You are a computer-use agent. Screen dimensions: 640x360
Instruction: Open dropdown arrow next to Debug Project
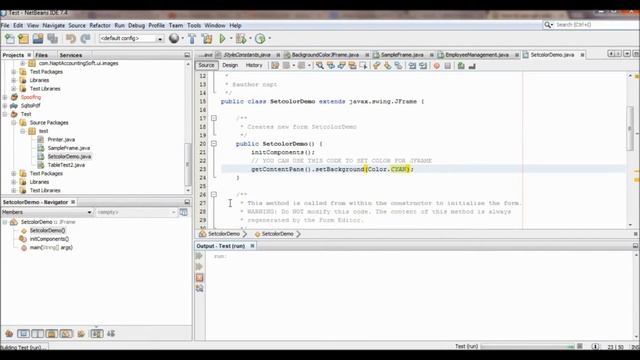(250, 39)
